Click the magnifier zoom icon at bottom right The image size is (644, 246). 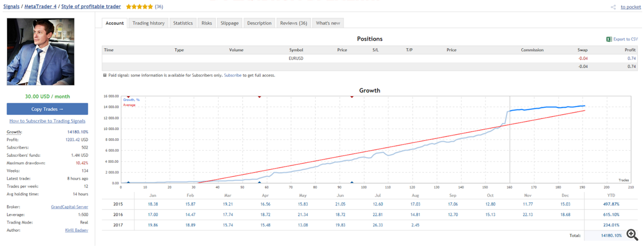coord(632,234)
